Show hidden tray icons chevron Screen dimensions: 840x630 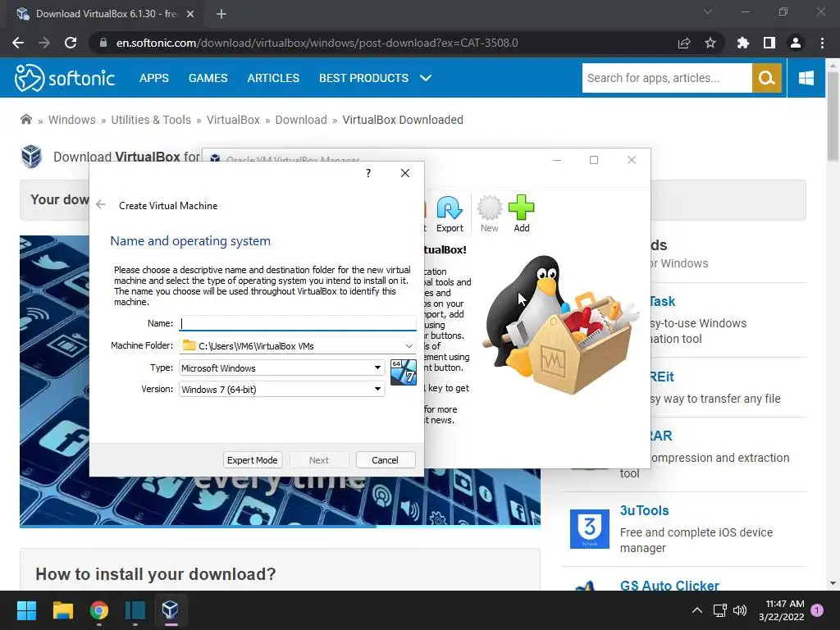(697, 610)
